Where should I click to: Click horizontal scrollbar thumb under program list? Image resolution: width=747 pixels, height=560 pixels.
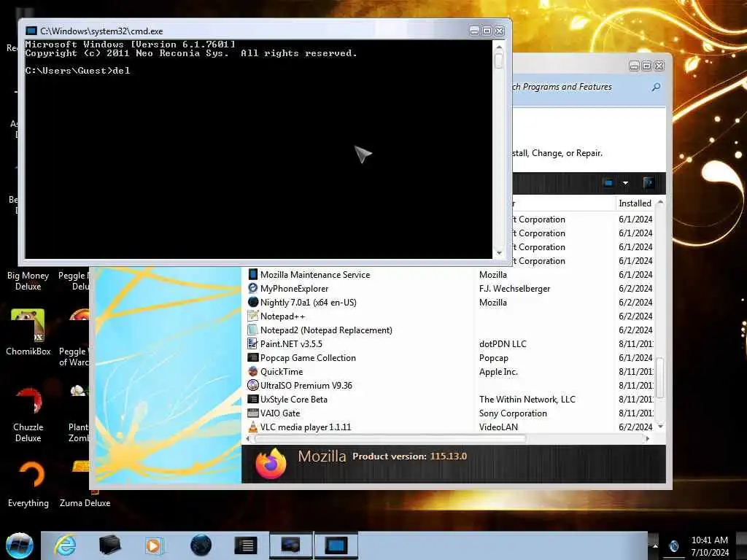(390, 438)
